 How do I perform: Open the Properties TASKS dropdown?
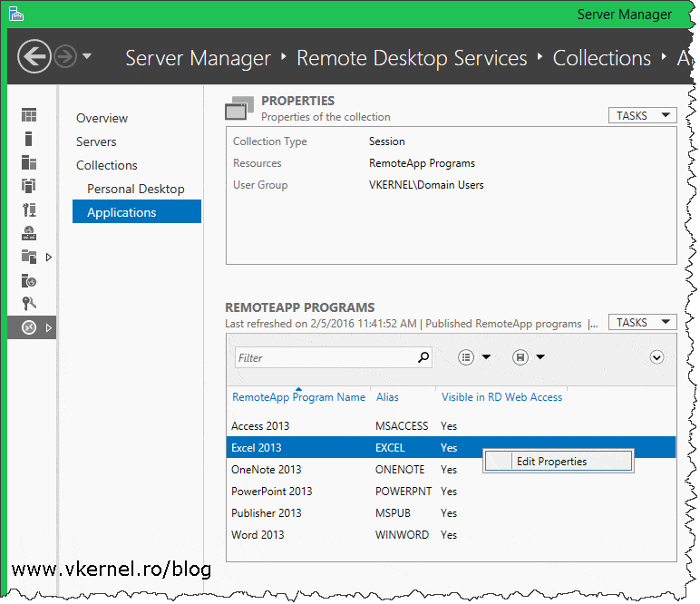click(642, 115)
